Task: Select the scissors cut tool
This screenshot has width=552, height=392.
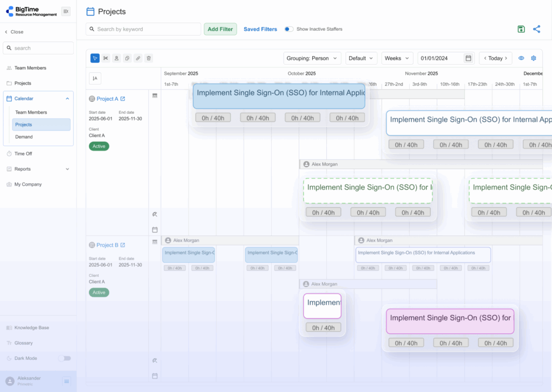Action: (106, 58)
